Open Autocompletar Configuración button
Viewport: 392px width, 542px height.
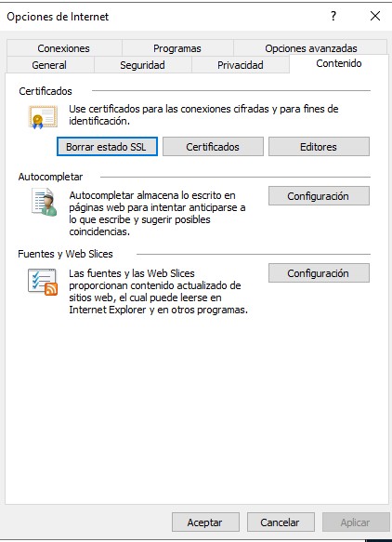[x=319, y=196]
